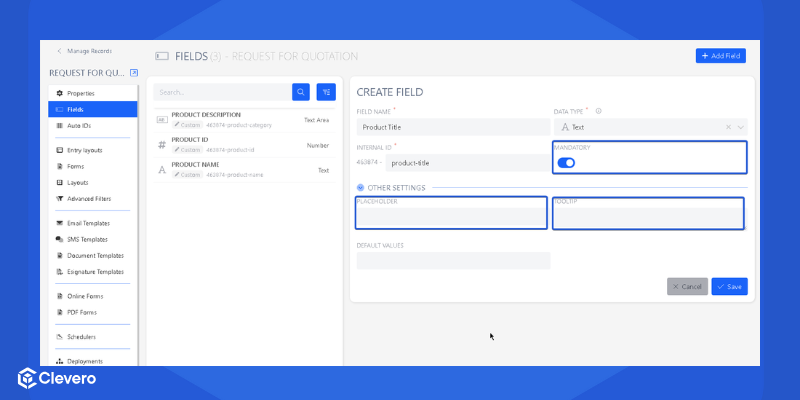Select Fields in the sidebar
This screenshot has width=800, height=400.
coord(93,109)
